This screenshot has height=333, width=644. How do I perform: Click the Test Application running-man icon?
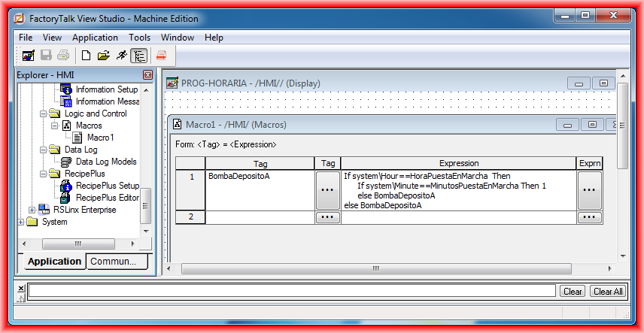click(121, 55)
